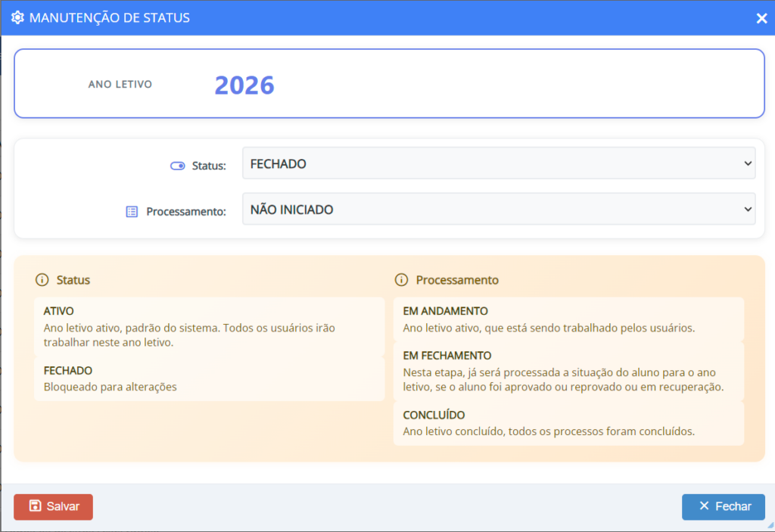
Task: Close the dialog with the top-right X
Action: [x=761, y=18]
